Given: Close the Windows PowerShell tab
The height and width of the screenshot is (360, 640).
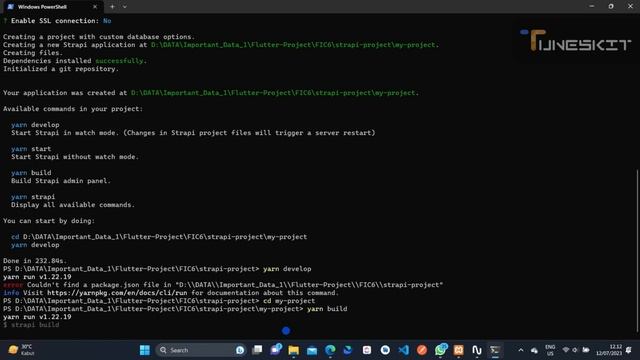Looking at the screenshot, I should pos(95,7).
